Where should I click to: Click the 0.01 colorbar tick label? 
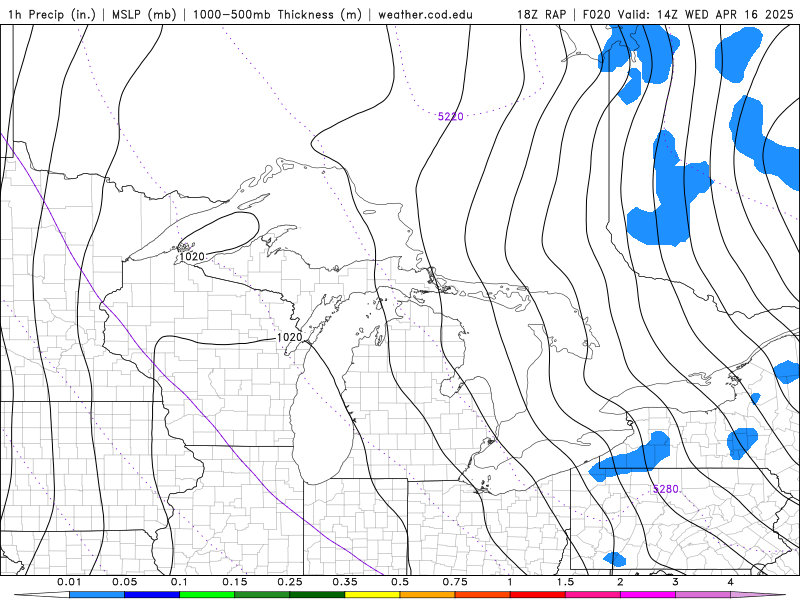coord(69,582)
